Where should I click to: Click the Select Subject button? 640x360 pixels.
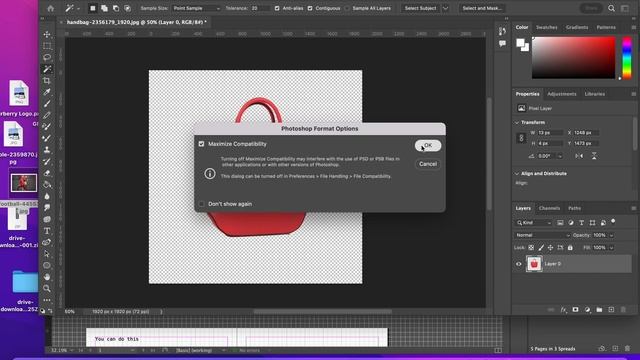point(420,8)
